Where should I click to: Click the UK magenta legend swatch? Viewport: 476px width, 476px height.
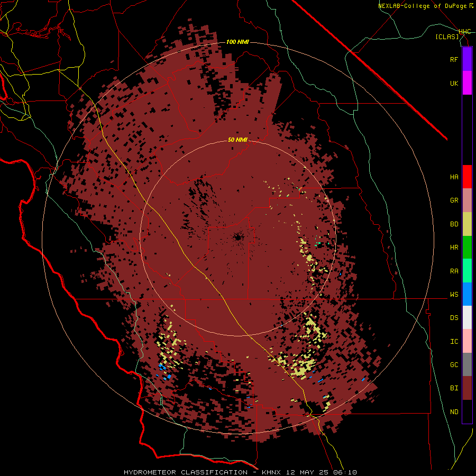point(467,83)
